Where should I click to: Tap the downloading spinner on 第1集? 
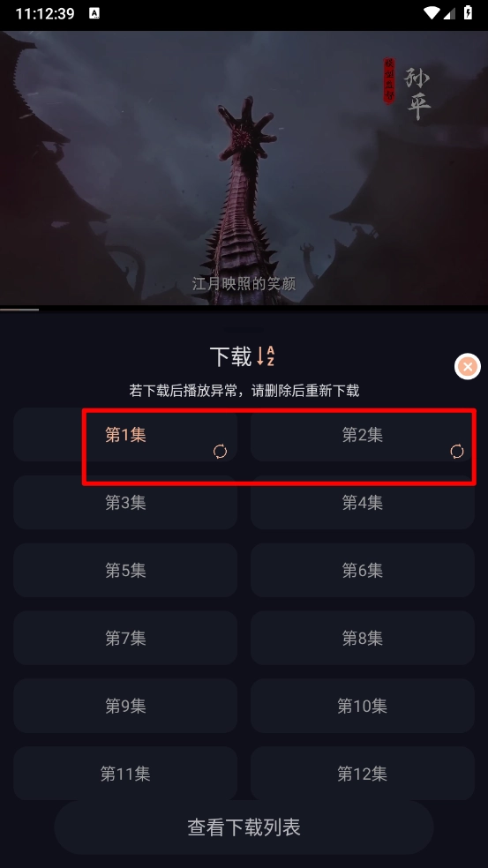click(220, 452)
